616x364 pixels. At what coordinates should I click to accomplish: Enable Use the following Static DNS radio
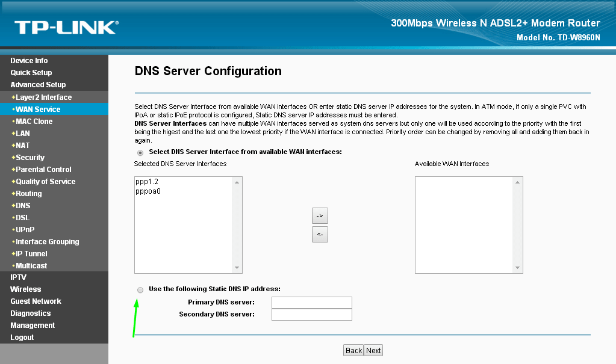tap(140, 289)
